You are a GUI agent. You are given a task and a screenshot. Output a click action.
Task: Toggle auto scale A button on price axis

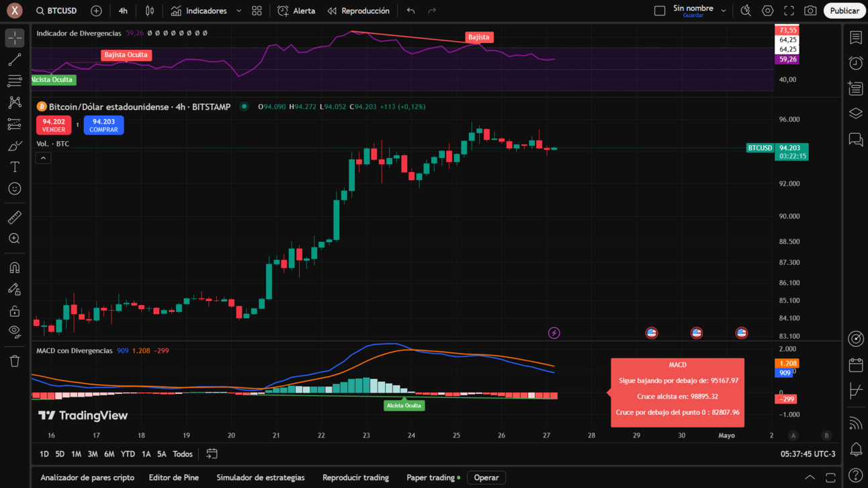793,436
